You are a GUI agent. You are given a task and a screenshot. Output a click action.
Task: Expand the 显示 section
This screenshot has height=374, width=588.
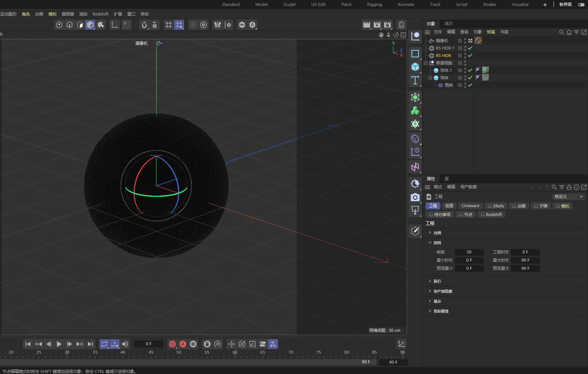click(430, 301)
